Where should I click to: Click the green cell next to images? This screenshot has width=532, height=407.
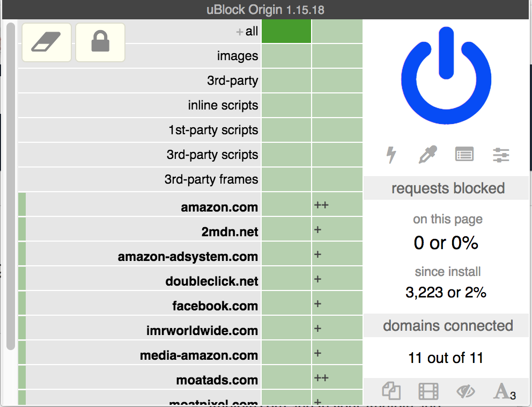pyautogui.click(x=286, y=56)
